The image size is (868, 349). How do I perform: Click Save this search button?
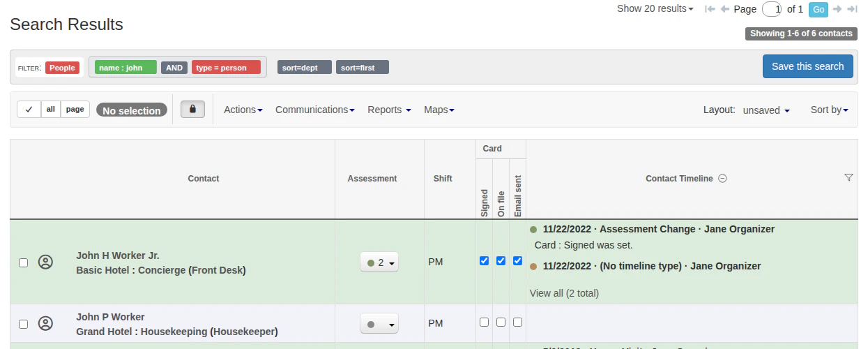[x=807, y=66]
